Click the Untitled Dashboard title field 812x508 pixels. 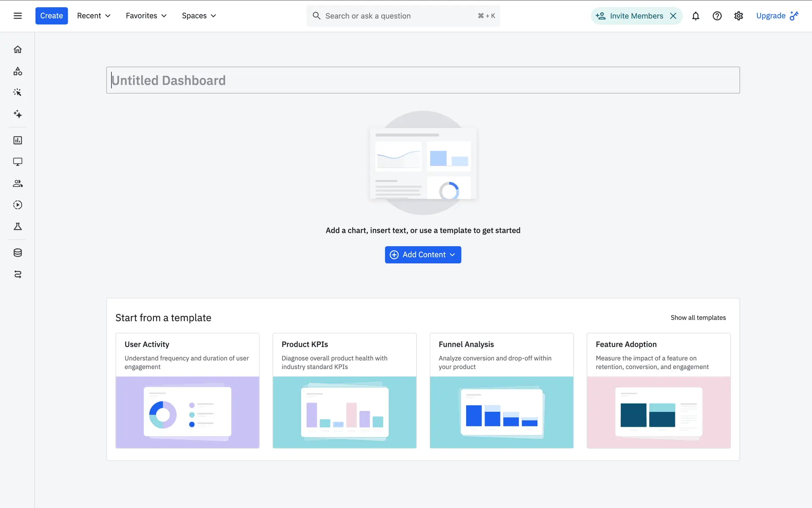423,80
